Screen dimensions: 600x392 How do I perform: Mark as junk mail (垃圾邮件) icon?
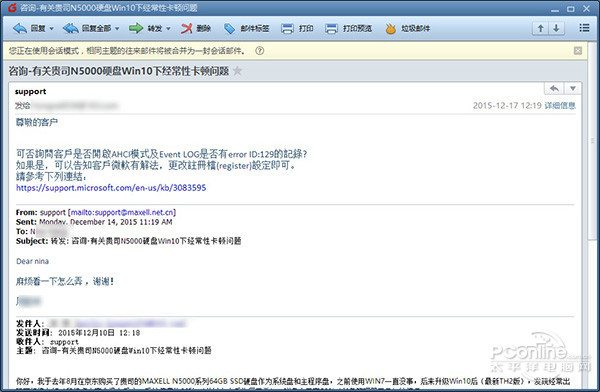click(x=391, y=28)
